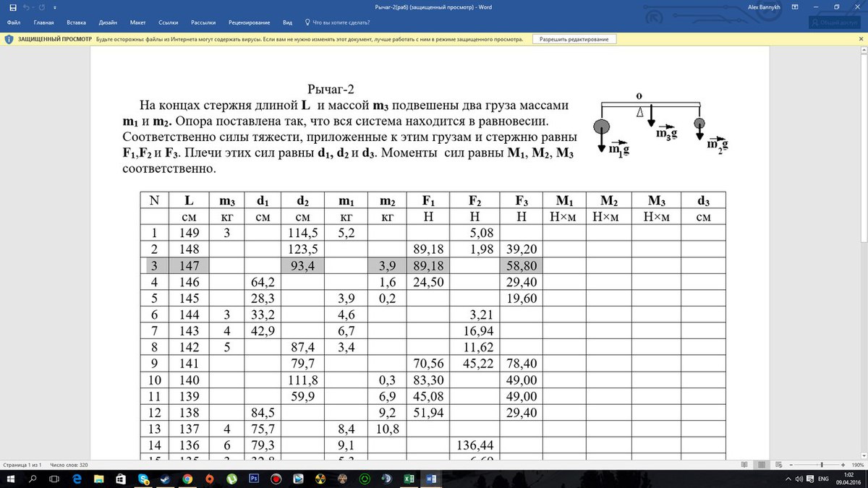Click the Общий доступ share button
The height and width of the screenshot is (488, 868).
(x=834, y=22)
